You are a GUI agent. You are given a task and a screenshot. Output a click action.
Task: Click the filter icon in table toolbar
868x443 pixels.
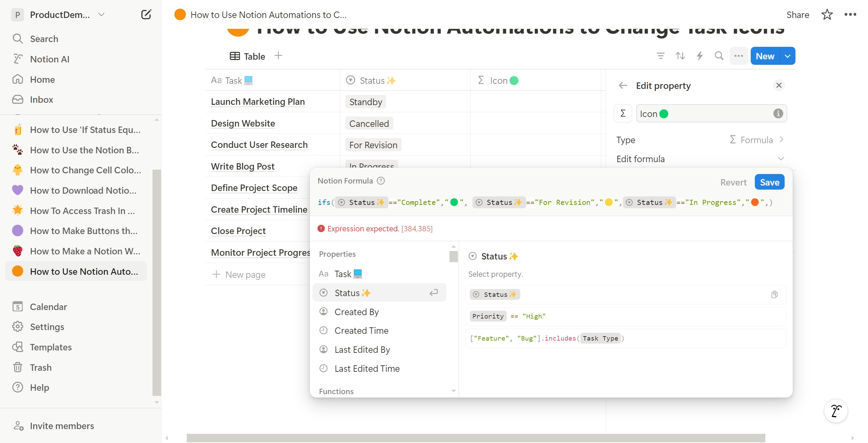pyautogui.click(x=661, y=56)
